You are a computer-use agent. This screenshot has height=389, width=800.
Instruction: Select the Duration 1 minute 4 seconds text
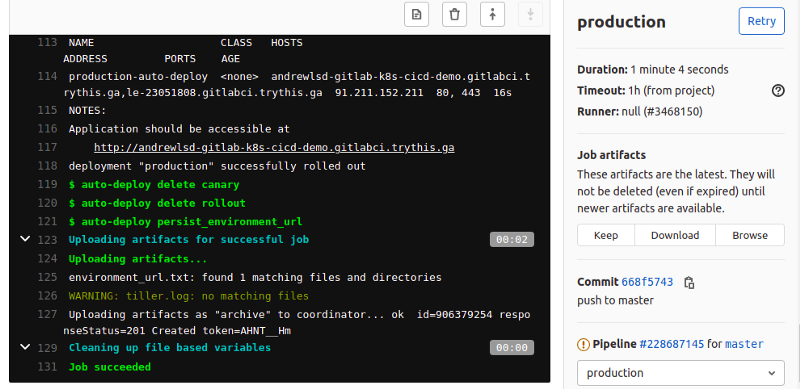point(653,69)
